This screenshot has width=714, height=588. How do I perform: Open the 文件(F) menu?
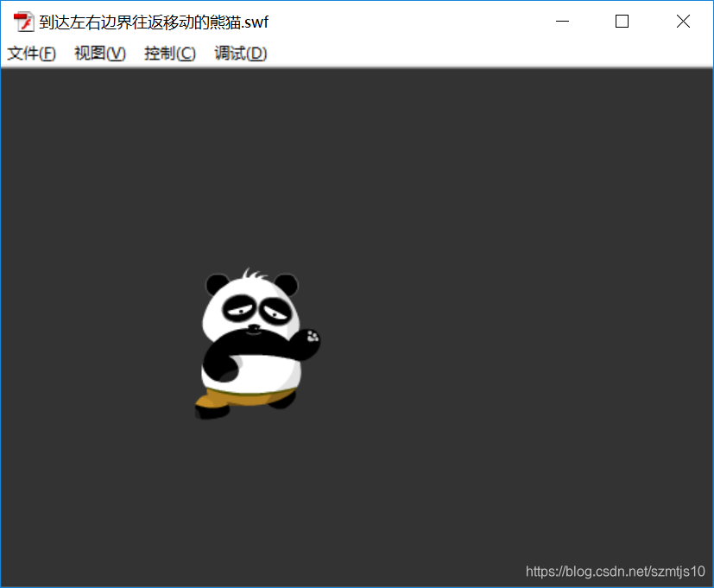pos(31,54)
